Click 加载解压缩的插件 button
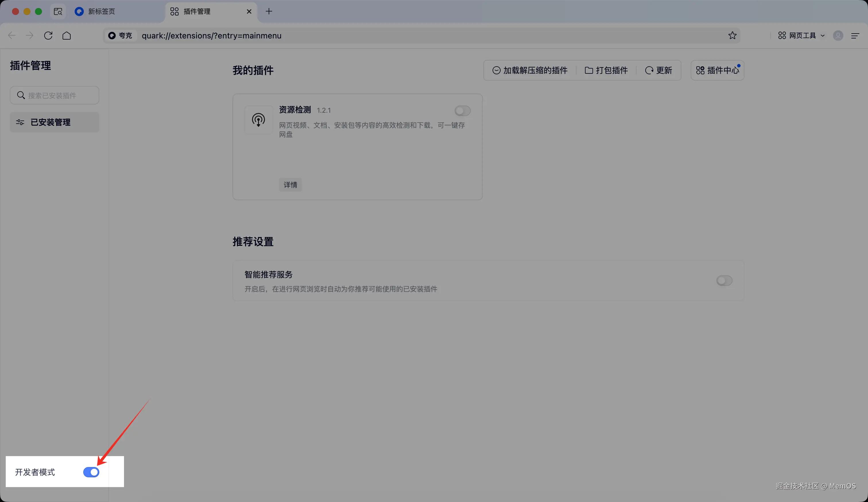The image size is (868, 502). click(530, 70)
